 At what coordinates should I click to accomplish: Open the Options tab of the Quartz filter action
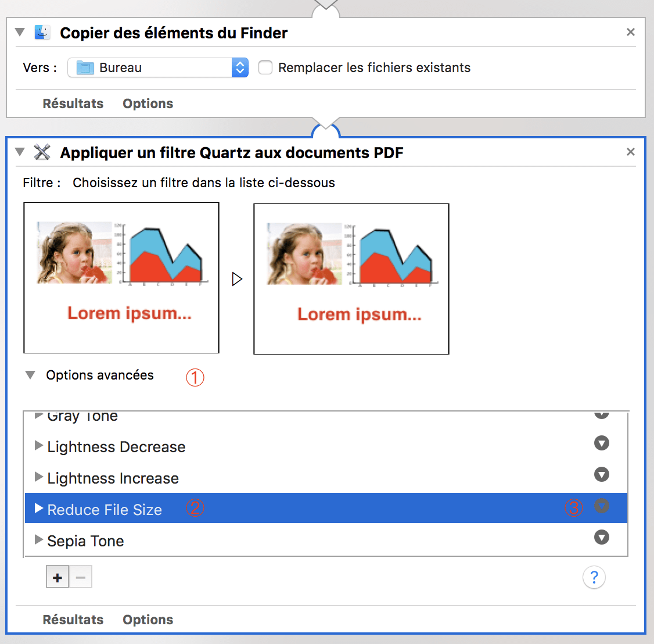tap(148, 620)
